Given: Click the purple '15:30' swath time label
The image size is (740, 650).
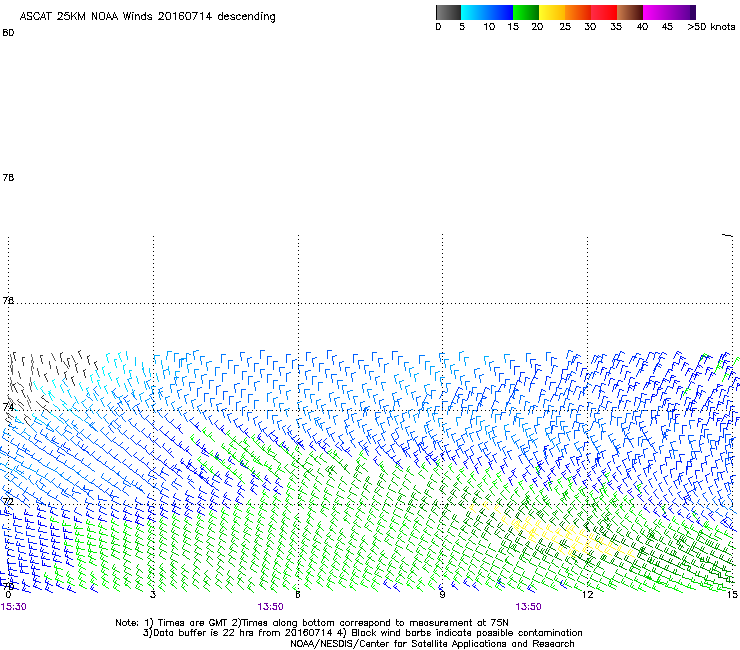Looking at the screenshot, I should (x=14, y=607).
